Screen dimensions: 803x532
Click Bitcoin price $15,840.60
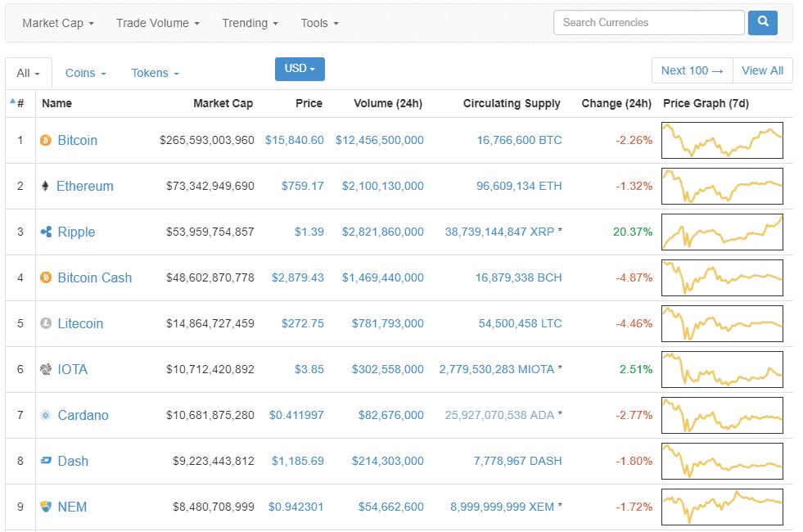pos(295,140)
